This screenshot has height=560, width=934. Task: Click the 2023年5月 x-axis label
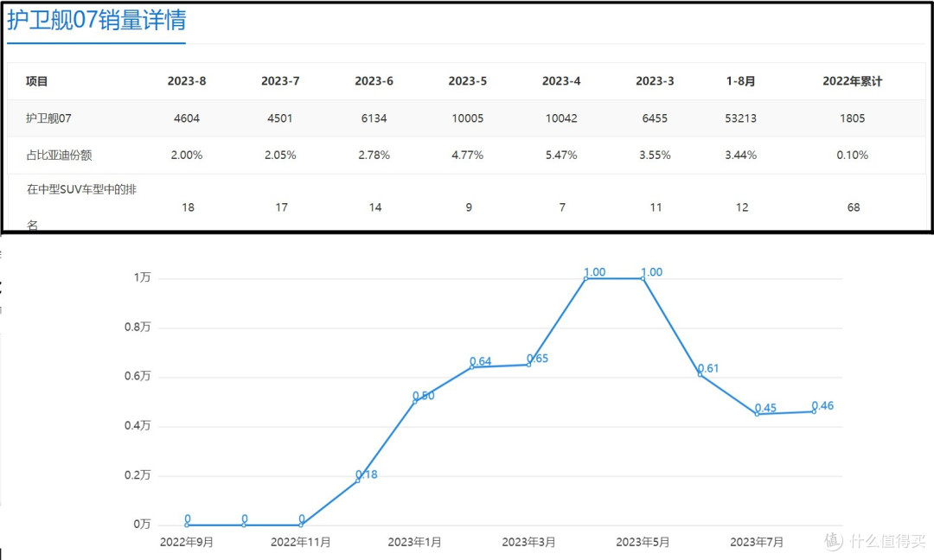[643, 542]
